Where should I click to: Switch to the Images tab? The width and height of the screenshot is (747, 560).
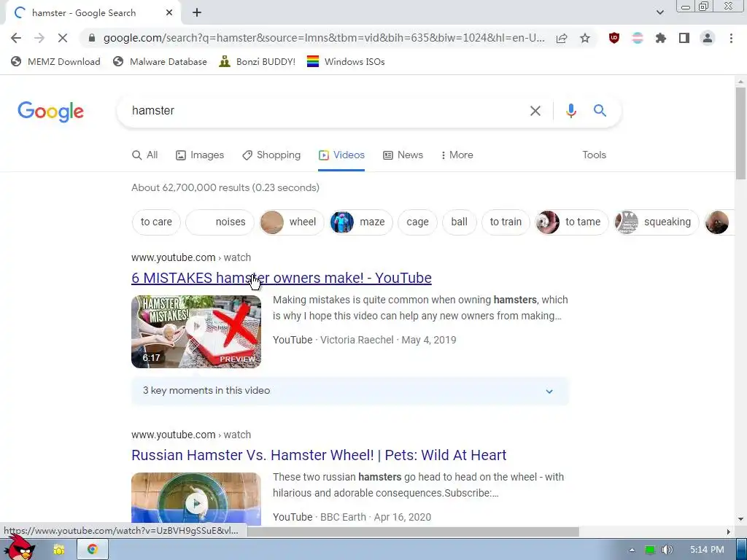tap(200, 155)
